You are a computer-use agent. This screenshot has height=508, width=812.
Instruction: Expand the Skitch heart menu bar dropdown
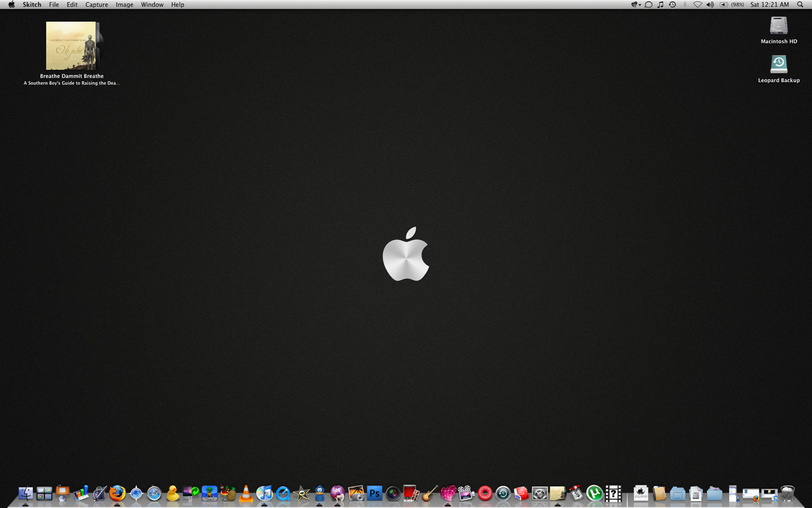(x=636, y=5)
